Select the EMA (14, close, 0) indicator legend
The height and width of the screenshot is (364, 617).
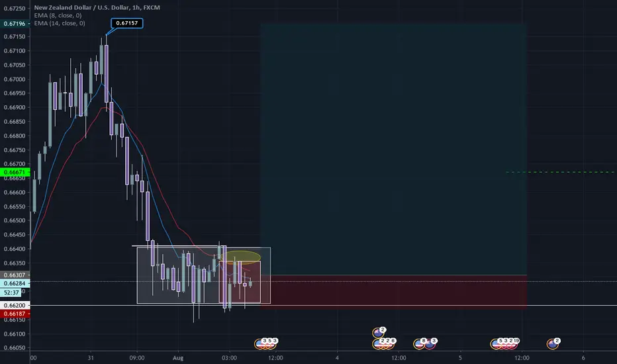60,23
